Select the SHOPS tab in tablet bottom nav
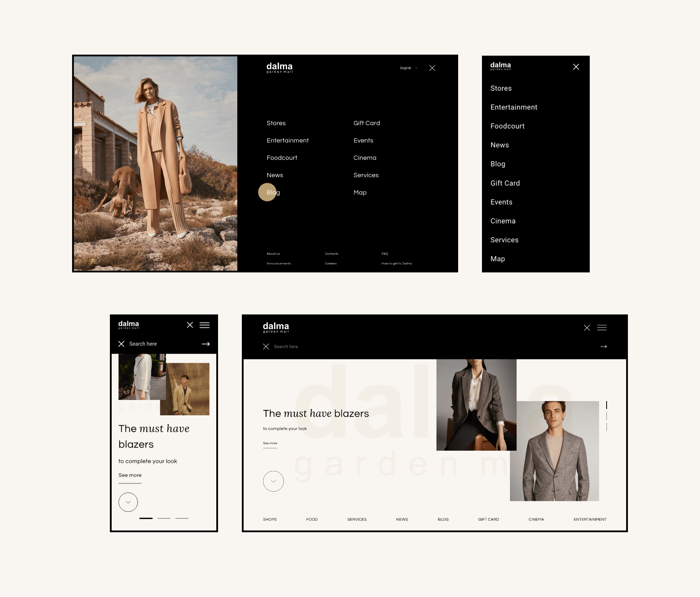700x597 pixels. (270, 519)
